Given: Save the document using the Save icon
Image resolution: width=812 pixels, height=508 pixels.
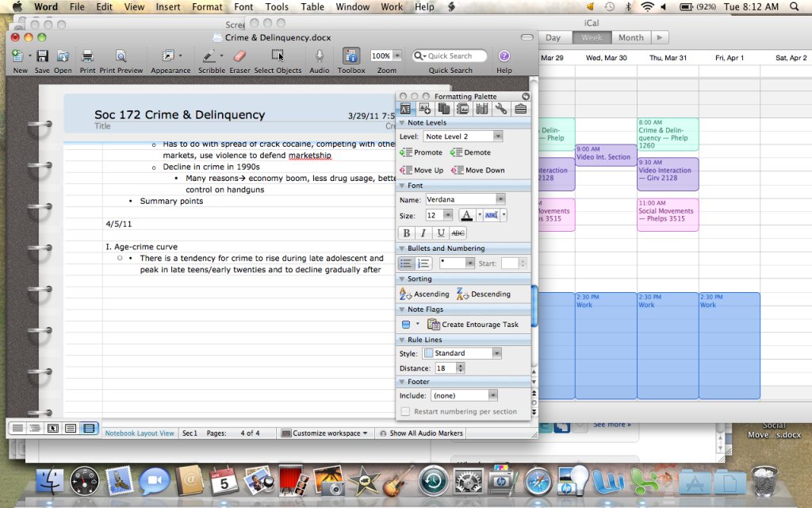Looking at the screenshot, I should (42, 56).
